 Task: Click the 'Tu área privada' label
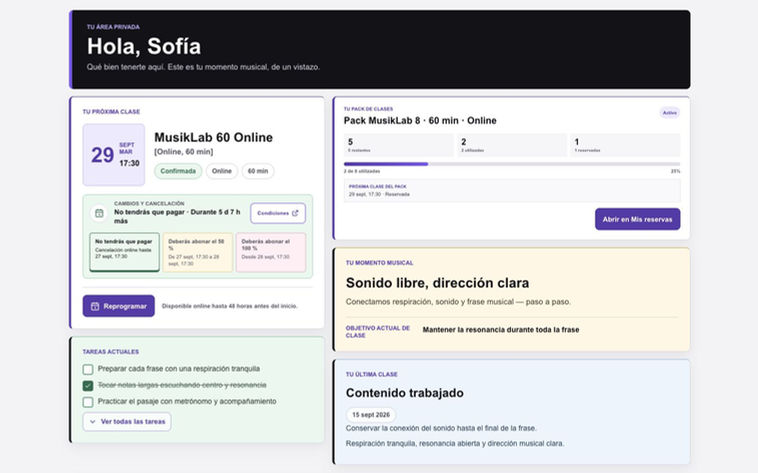pos(113,27)
